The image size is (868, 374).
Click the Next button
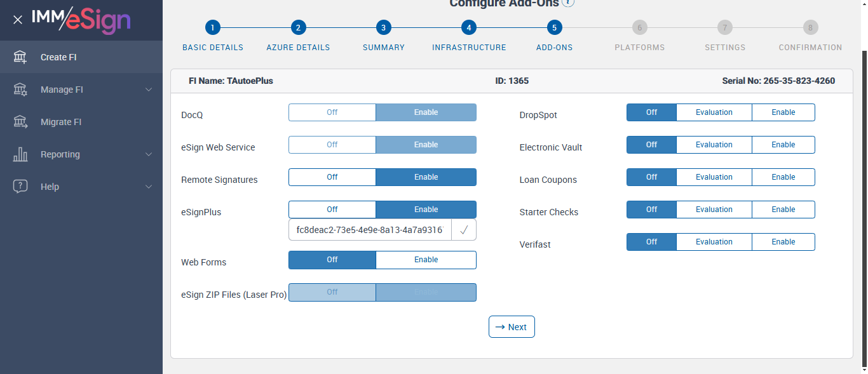[x=512, y=327]
